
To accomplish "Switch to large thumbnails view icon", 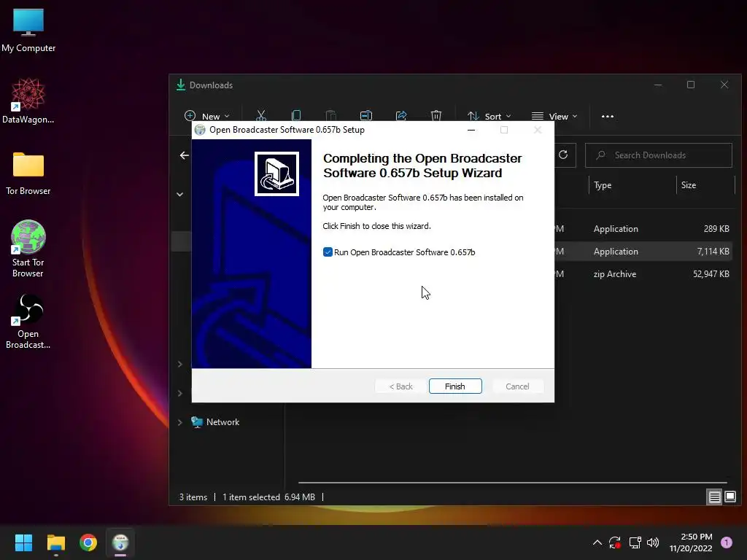I will 729,497.
